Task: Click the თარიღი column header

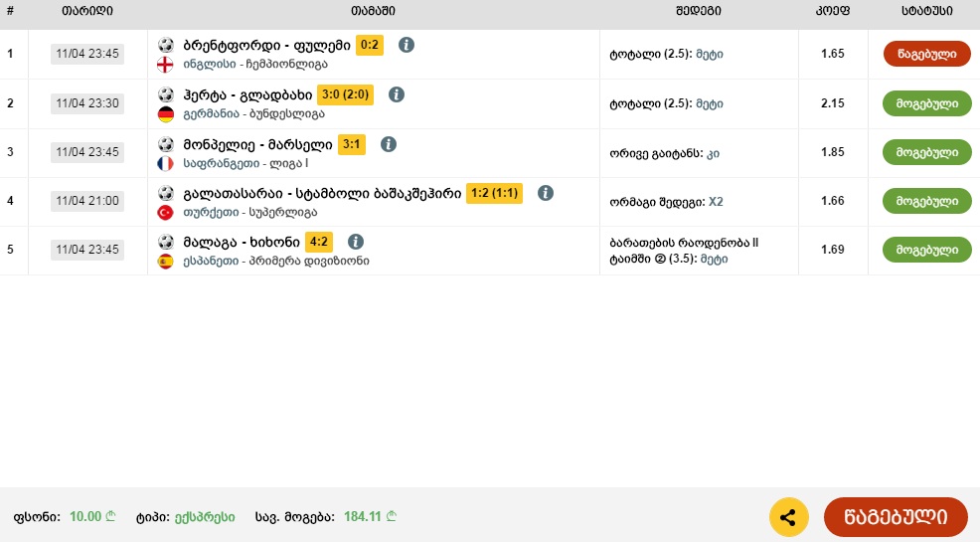Action: click(x=87, y=11)
